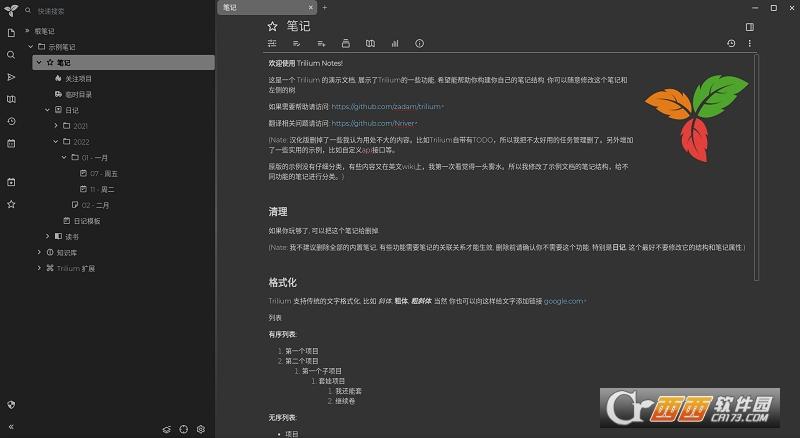Collapse the selected 笔记 tree node
Screen dimensions: 800x438
[39, 62]
